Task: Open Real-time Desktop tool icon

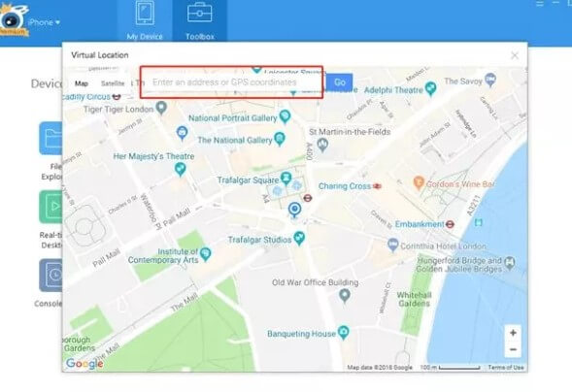Action: [51, 207]
